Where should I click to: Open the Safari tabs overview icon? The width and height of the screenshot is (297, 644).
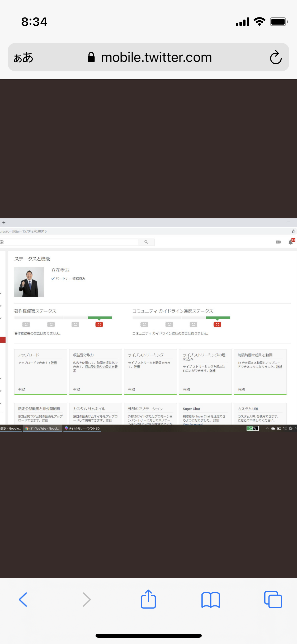pos(273,599)
